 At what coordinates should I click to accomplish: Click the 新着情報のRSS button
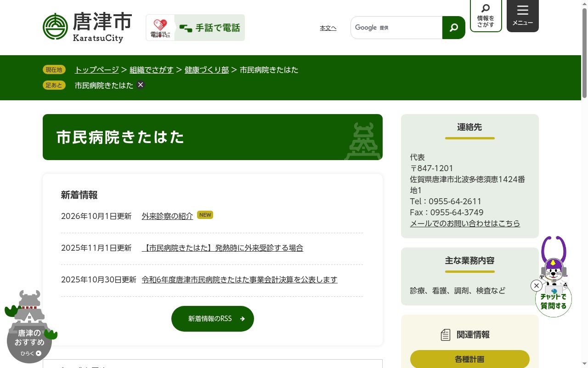213,319
